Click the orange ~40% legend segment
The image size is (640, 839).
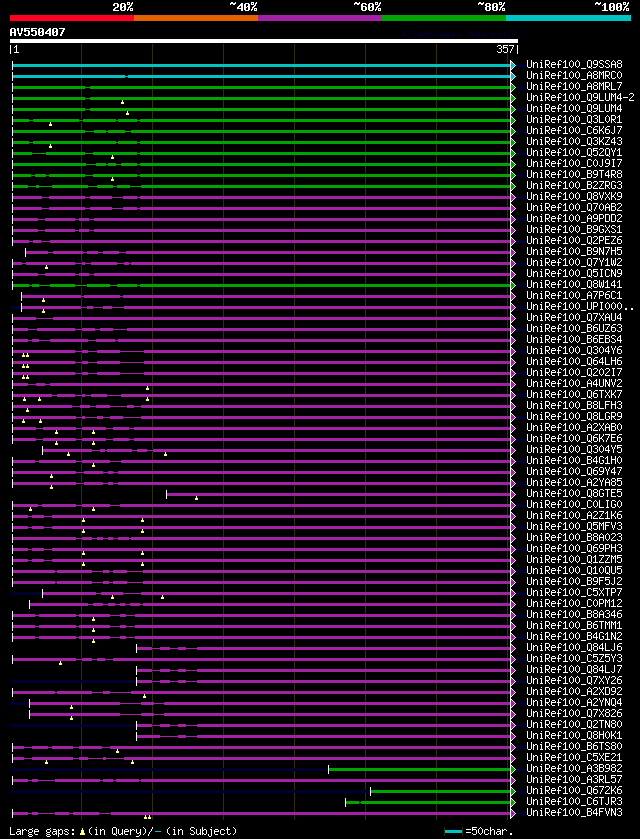click(x=196, y=18)
